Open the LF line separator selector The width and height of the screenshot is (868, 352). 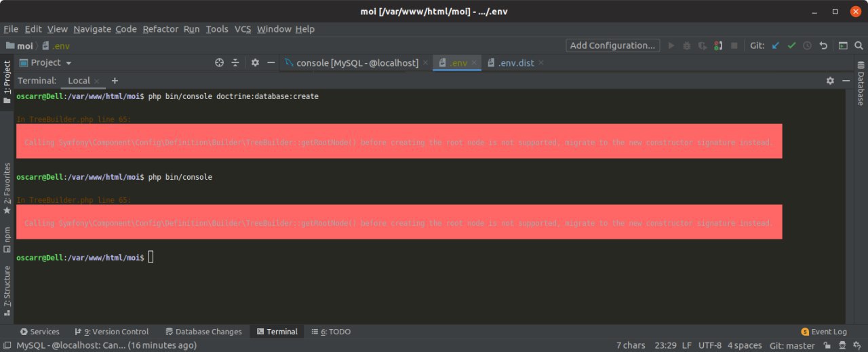[686, 345]
